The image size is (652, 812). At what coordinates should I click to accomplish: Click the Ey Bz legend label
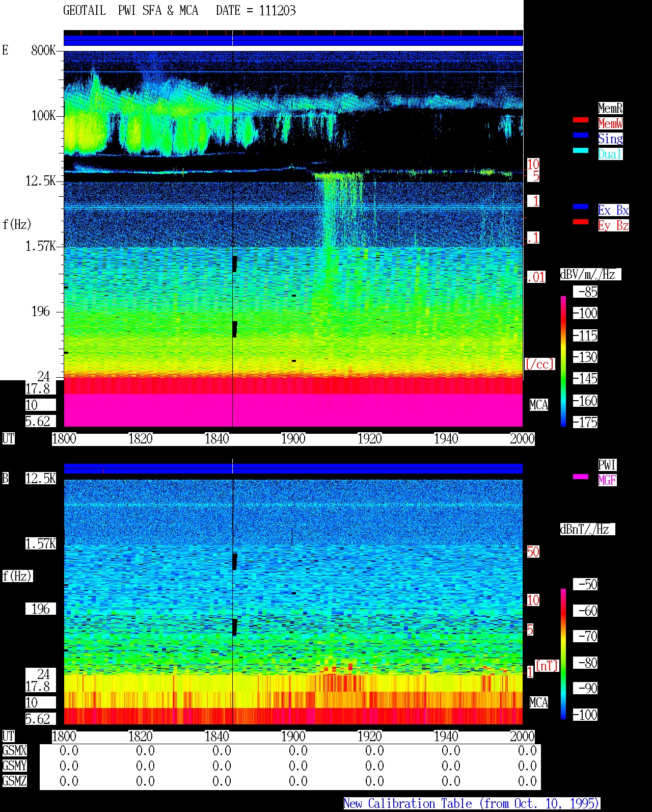[x=613, y=225]
